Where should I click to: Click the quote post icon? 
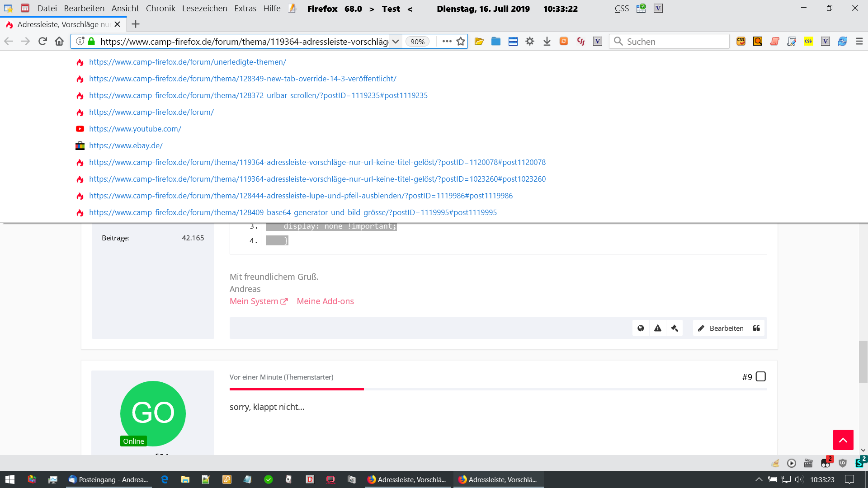[756, 328]
